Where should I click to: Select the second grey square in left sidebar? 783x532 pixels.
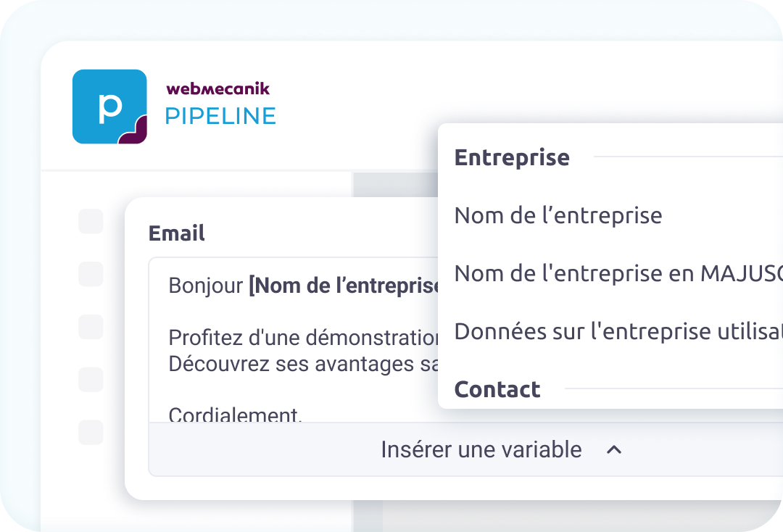(x=91, y=274)
